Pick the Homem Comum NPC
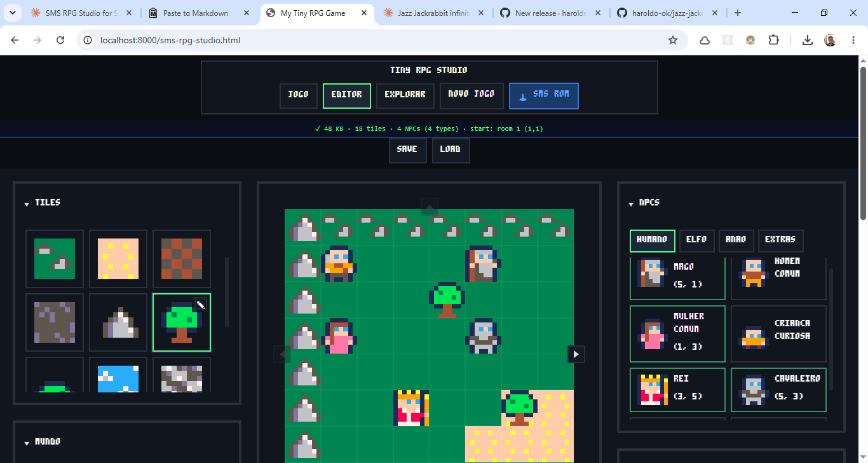 [x=778, y=278]
